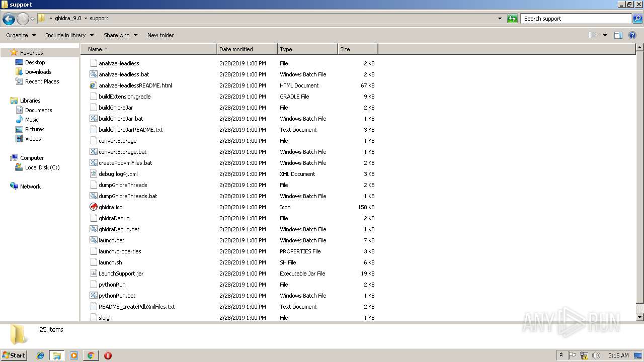Select the buildGhidraJarREADME.txt file icon
Image resolution: width=644 pixels, height=362 pixels.
coord(93,130)
